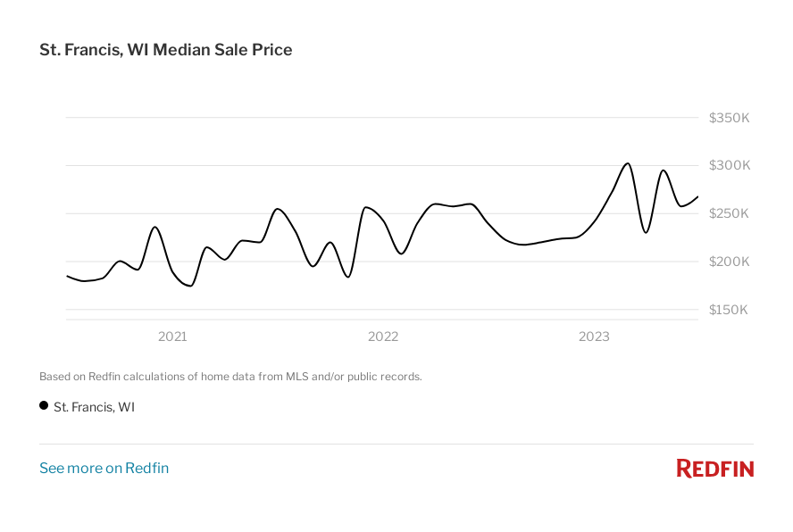Click the rightmost end point of the line

(697, 196)
